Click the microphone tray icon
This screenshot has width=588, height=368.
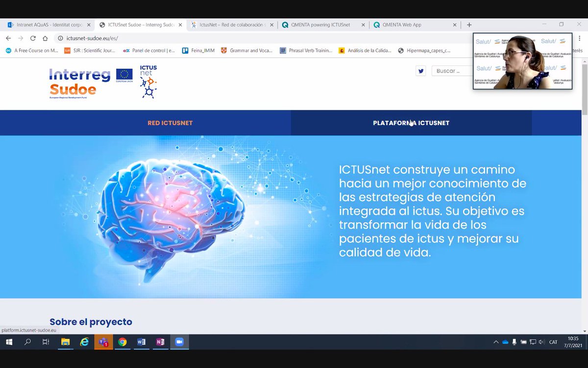[514, 342]
